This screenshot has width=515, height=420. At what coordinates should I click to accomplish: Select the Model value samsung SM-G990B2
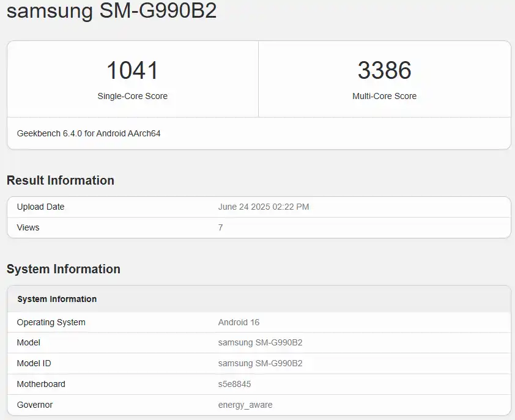click(x=260, y=342)
